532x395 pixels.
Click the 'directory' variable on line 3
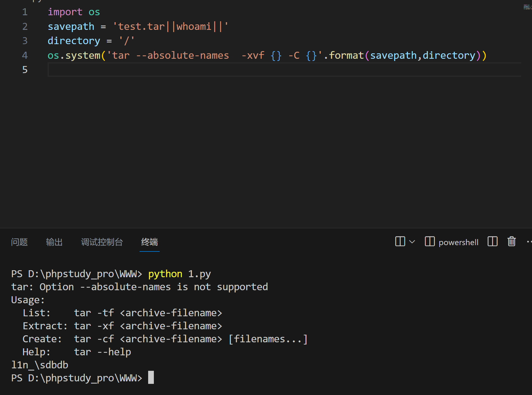click(x=74, y=41)
